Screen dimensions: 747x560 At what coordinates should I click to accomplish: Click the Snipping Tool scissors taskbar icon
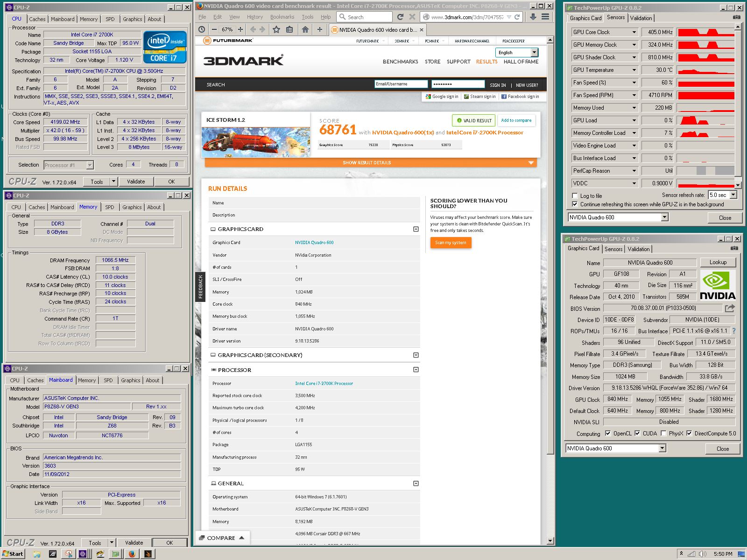coord(69,554)
